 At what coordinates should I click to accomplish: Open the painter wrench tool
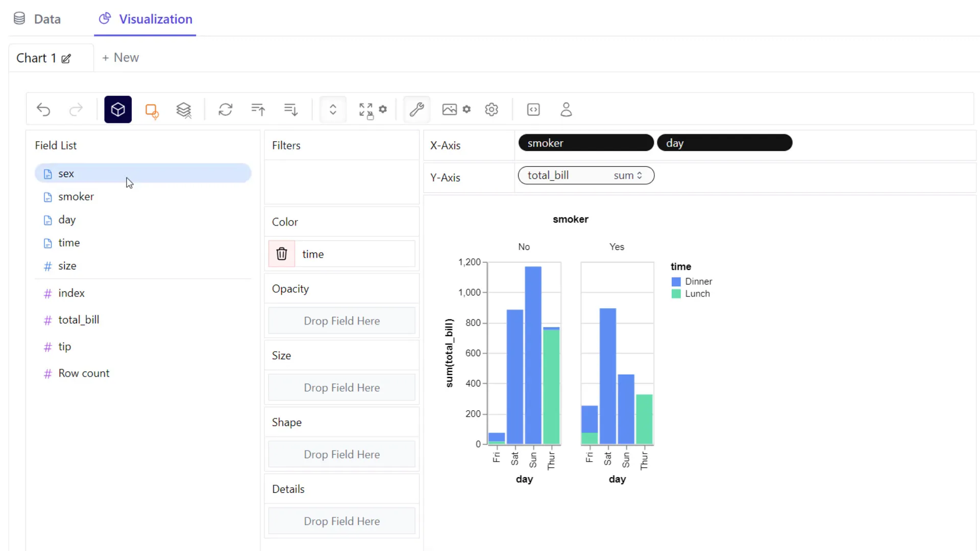point(416,109)
